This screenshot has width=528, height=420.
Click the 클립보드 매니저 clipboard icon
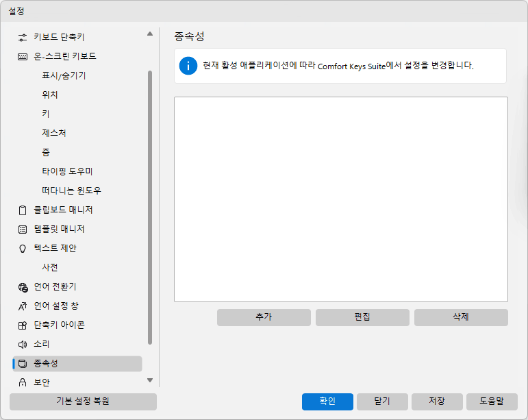(x=23, y=210)
